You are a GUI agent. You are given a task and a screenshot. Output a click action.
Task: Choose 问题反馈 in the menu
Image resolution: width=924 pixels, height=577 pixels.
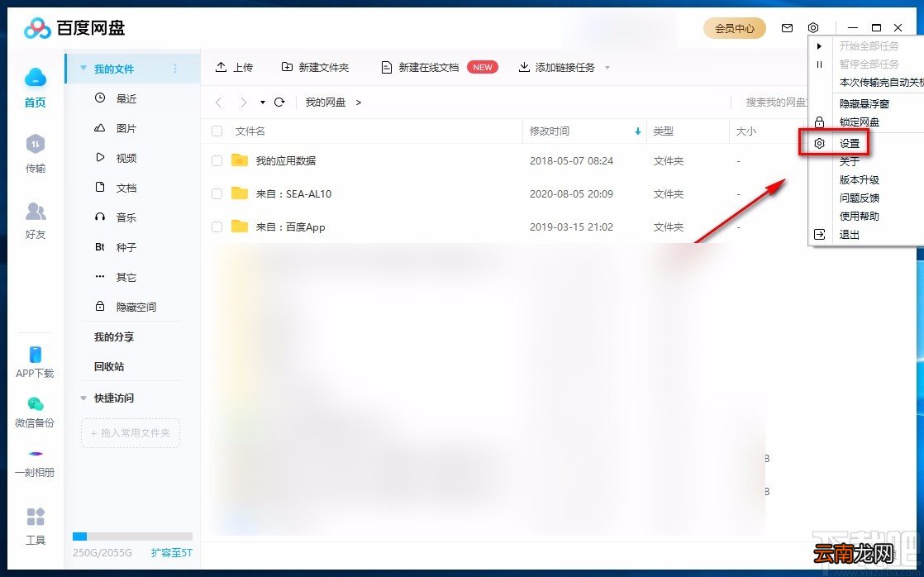pyautogui.click(x=860, y=198)
